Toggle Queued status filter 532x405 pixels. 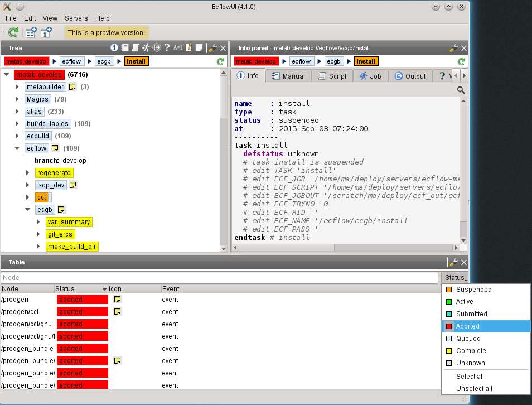486,339
